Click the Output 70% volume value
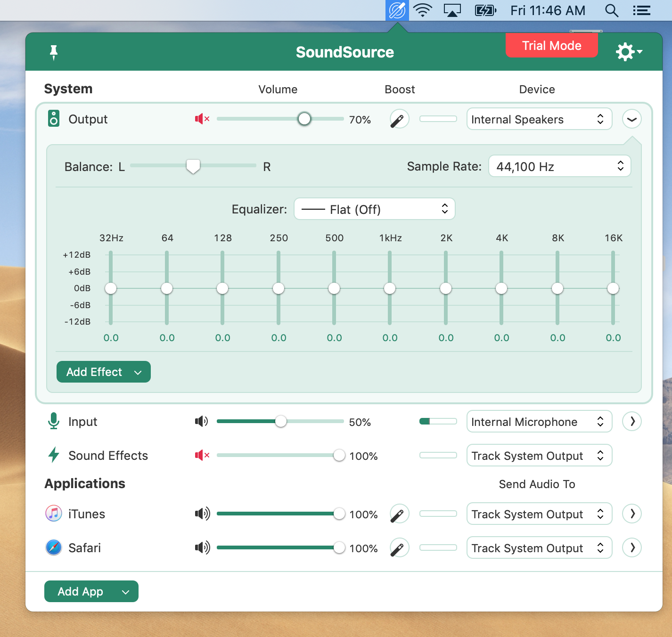 [x=360, y=120]
